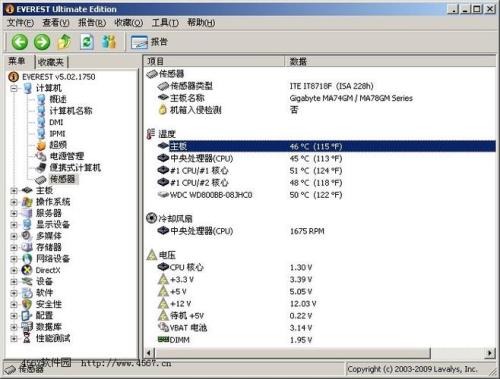Screen dimensions: 500x379
Task: Expand the 存储器 tree node
Action: coord(14,247)
